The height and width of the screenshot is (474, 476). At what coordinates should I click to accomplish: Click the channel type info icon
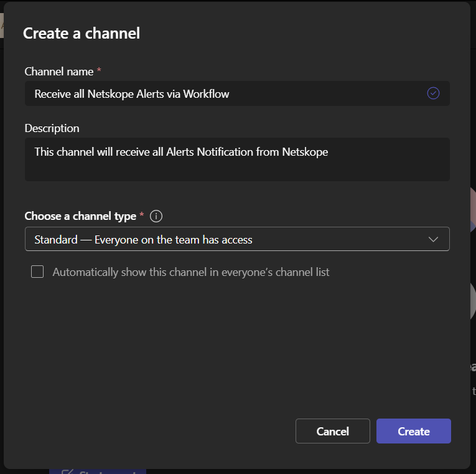[x=156, y=216]
